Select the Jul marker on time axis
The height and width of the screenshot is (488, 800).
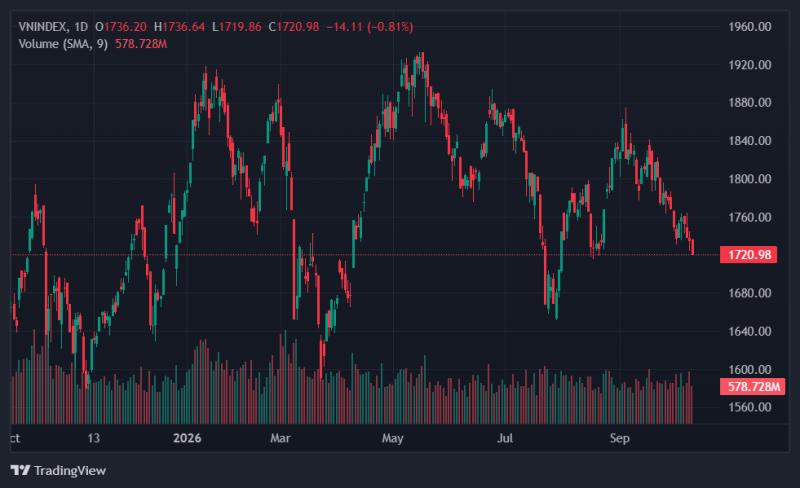(505, 438)
